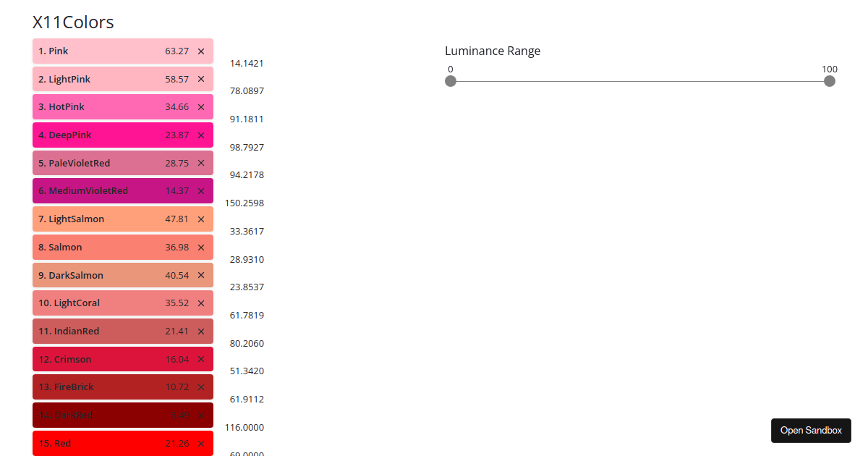This screenshot has width=868, height=456.
Task: Click the X icon next to LightCoral
Action: point(201,303)
